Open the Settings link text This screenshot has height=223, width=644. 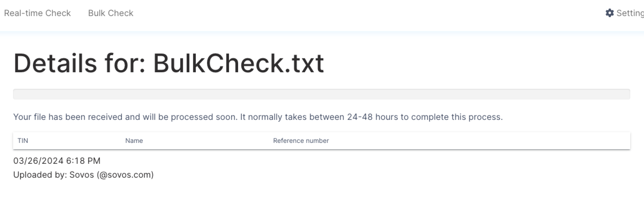tap(630, 13)
